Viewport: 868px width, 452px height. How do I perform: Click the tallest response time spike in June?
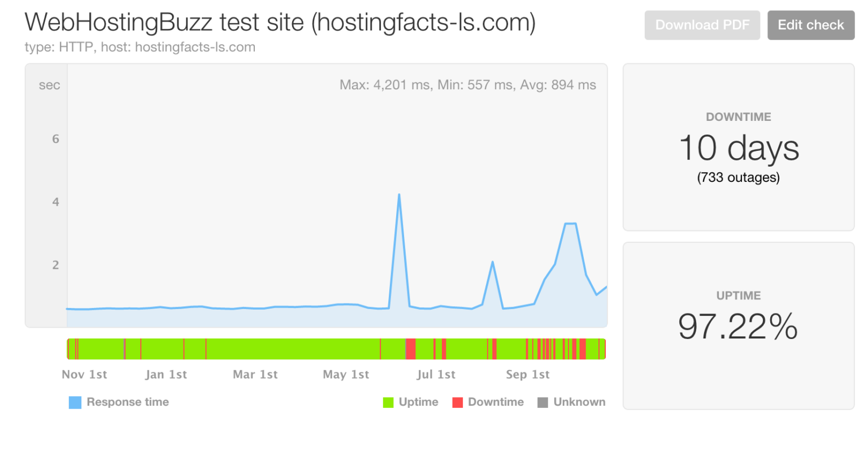(399, 195)
